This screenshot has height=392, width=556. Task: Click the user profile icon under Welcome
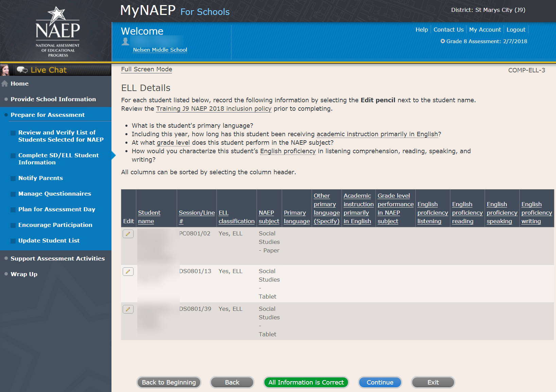point(125,41)
